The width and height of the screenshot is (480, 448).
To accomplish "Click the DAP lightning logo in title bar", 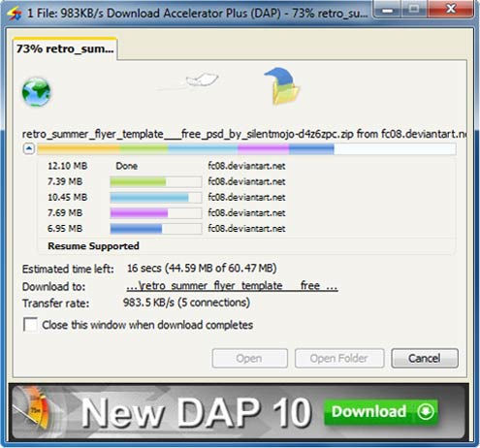I will (15, 14).
